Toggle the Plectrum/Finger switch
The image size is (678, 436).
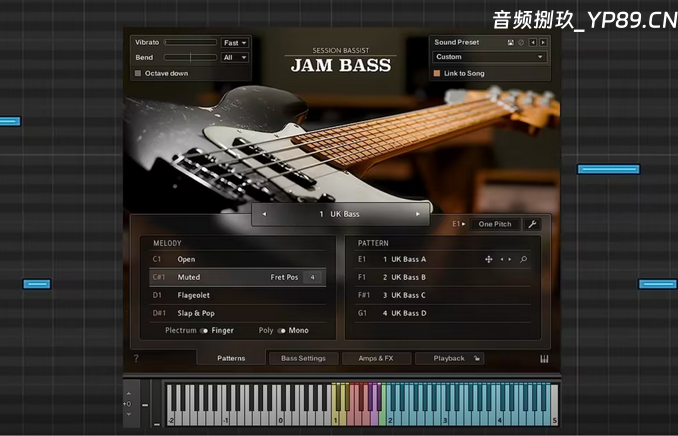[x=204, y=330]
